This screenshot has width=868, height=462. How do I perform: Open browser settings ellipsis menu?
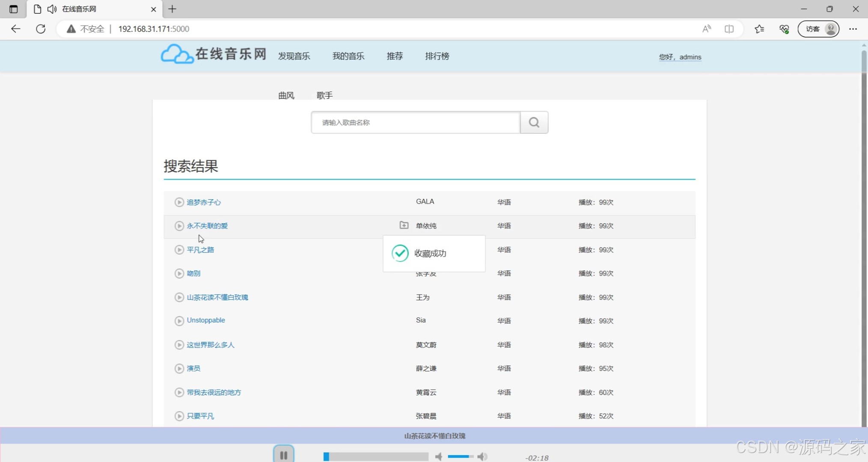[x=853, y=29]
